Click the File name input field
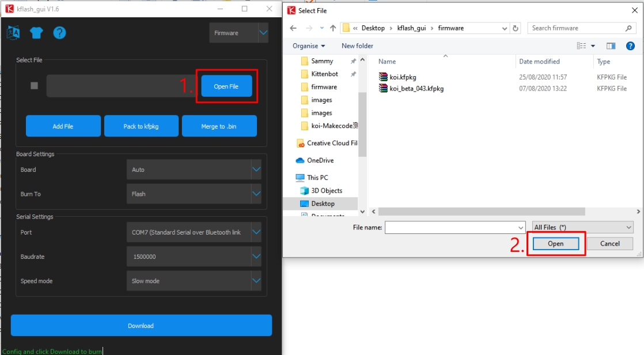644x355 pixels. [455, 228]
